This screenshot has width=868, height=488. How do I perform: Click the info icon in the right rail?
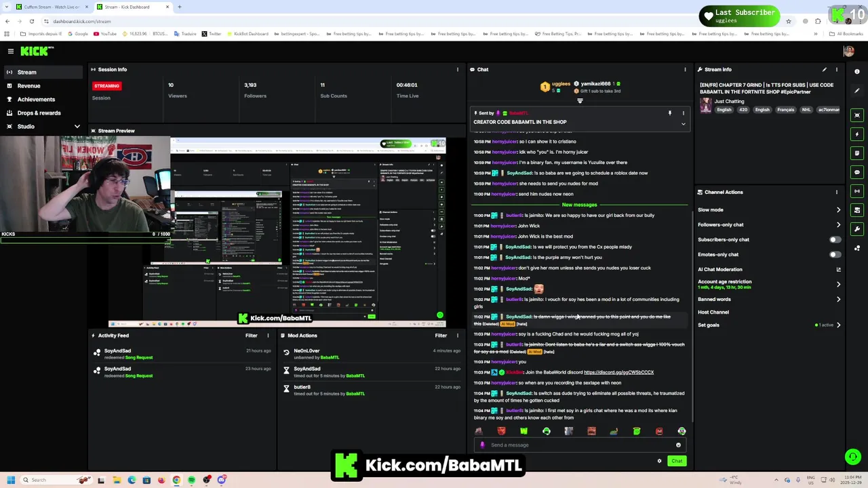(x=857, y=71)
